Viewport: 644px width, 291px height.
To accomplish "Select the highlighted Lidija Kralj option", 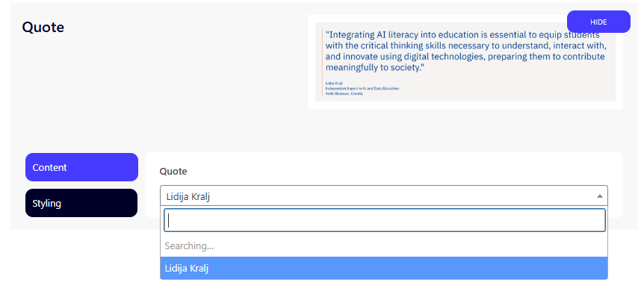I will click(x=383, y=268).
